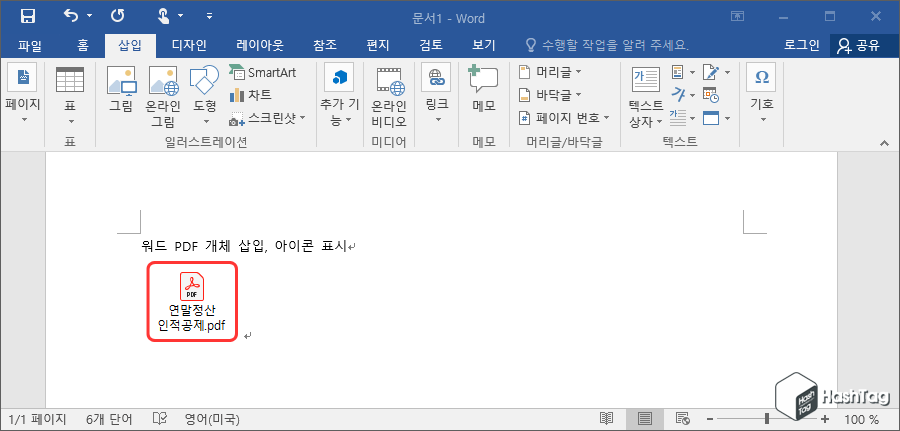Collapse the ribbon with the chevron
Viewport: 900px width, 431px height.
point(883,143)
